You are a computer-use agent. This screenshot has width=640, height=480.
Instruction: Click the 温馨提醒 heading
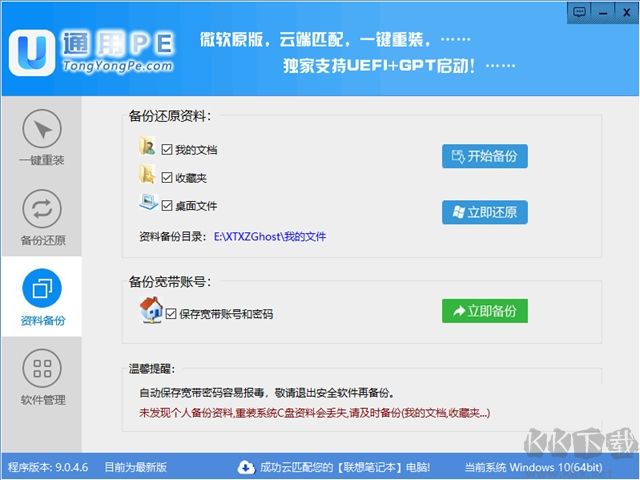pyautogui.click(x=152, y=369)
